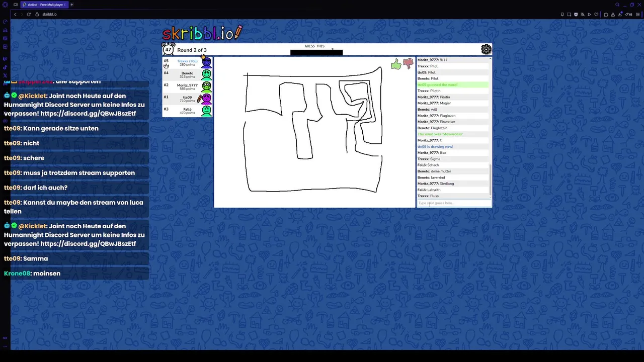Open the TikTok sidebar panel
The height and width of the screenshot is (362, 644).
tap(5, 67)
